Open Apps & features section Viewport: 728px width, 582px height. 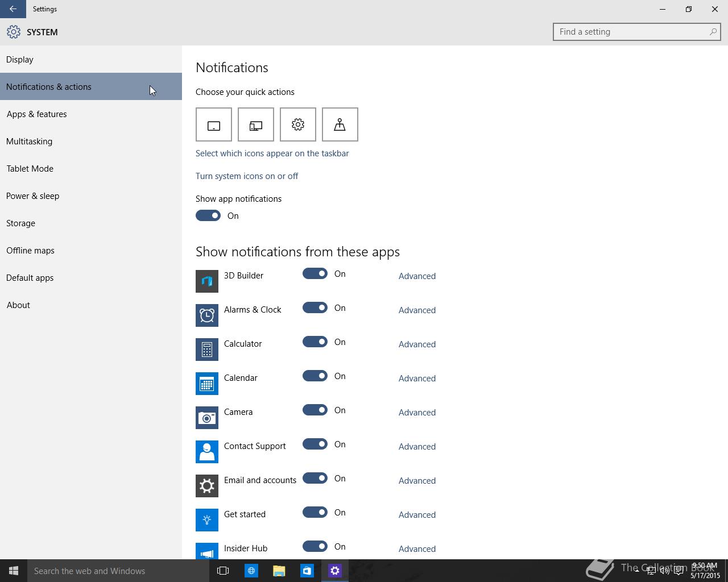click(91, 114)
